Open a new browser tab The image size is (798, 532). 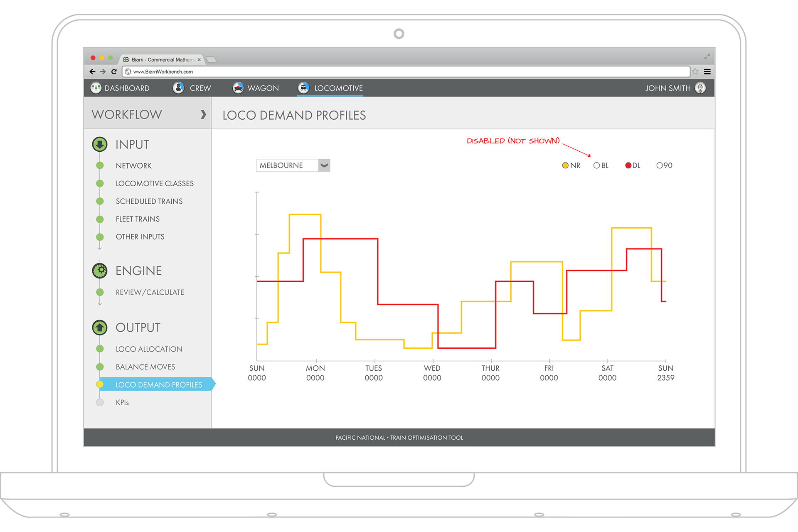pyautogui.click(x=211, y=59)
